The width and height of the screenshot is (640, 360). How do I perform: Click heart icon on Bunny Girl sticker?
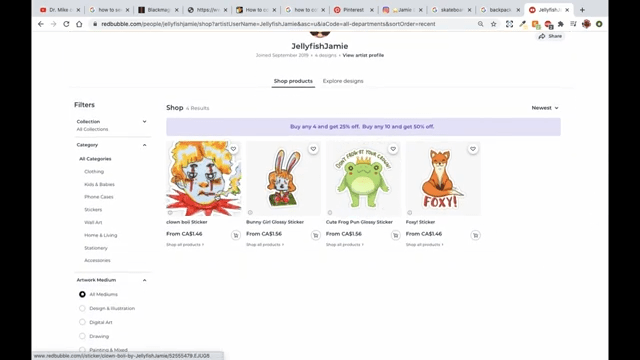tap(313, 149)
